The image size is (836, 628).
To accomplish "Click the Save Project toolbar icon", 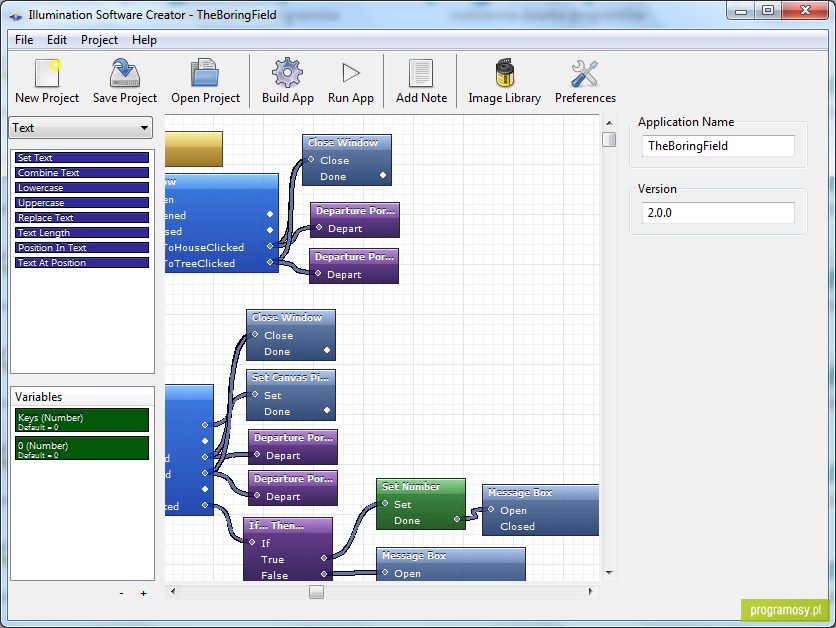I will coord(125,74).
